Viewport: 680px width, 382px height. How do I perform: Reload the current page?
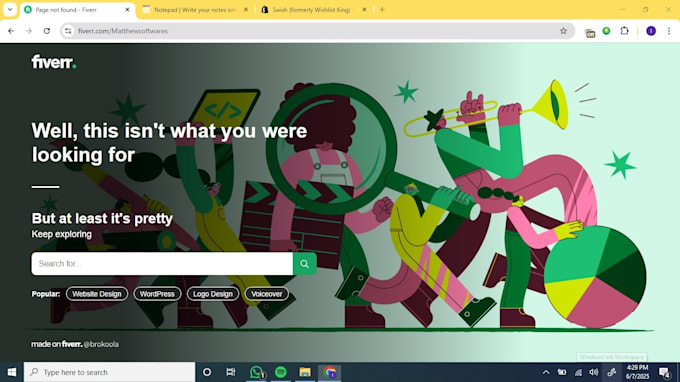(x=47, y=31)
